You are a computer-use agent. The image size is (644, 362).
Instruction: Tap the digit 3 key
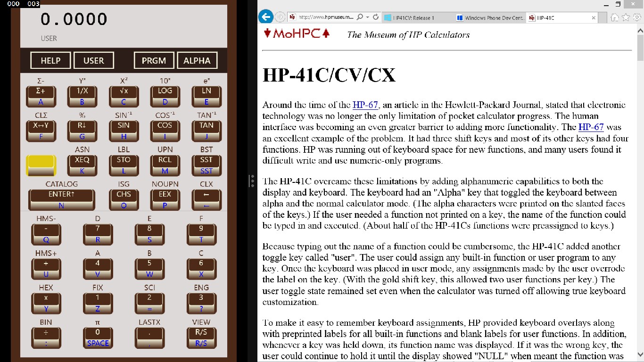click(201, 303)
